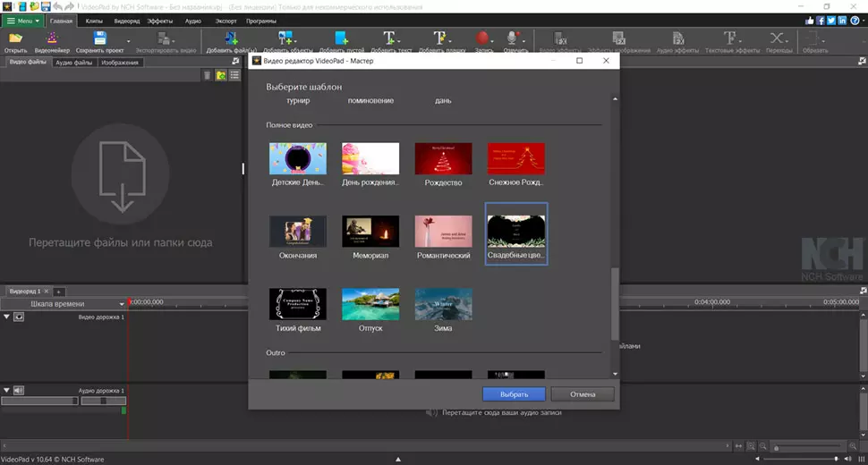Collapse Видео дорожка 1 with triangle
This screenshot has width=868, height=465.
click(x=7, y=317)
